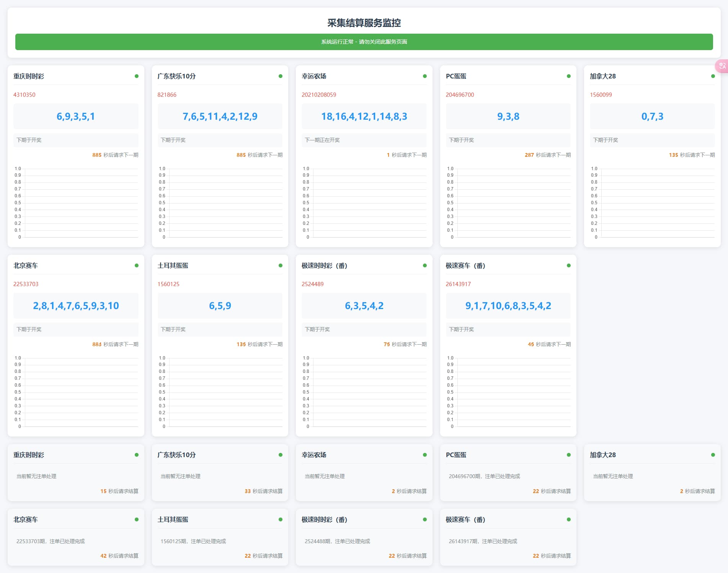Click status dot on 北京赛车 collection card
This screenshot has height=573, width=728.
(x=137, y=265)
